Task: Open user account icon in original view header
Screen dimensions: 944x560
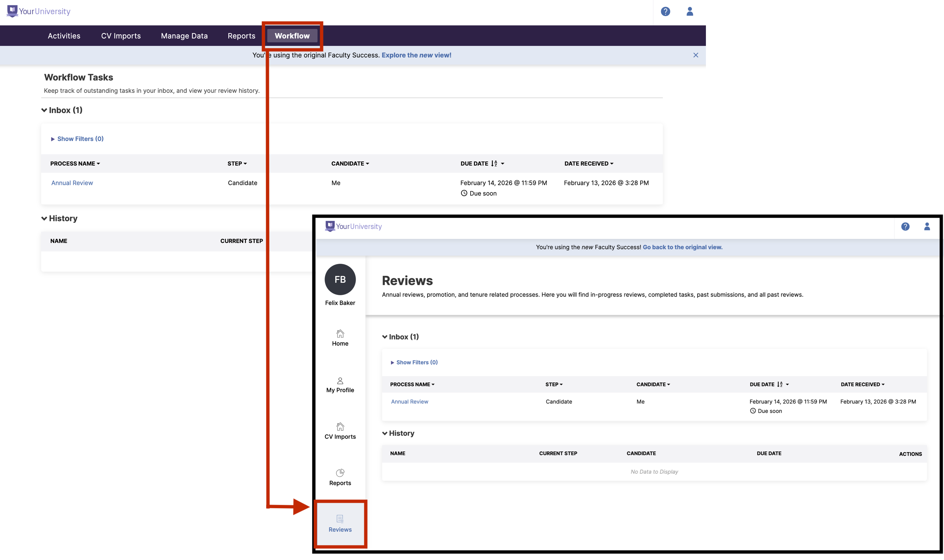Action: tap(690, 12)
